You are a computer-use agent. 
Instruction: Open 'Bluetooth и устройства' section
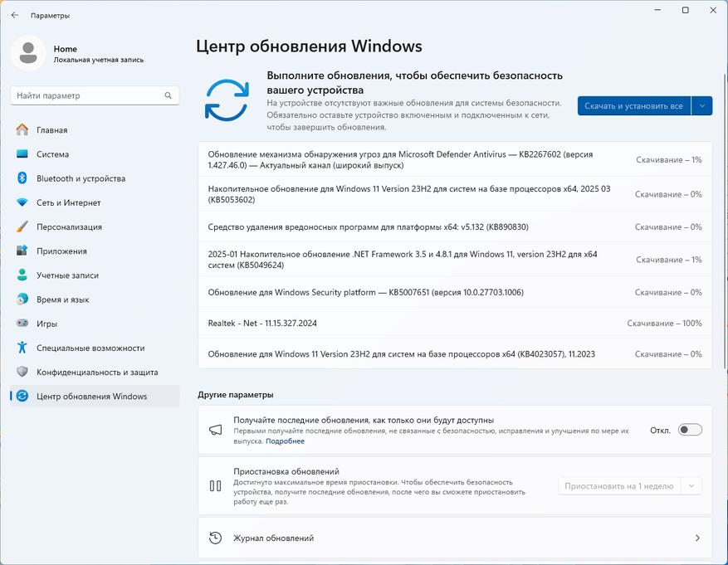(x=95, y=178)
